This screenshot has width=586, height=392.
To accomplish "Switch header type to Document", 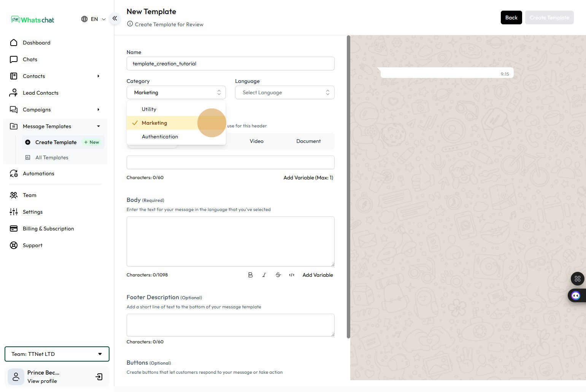I will coord(308,141).
